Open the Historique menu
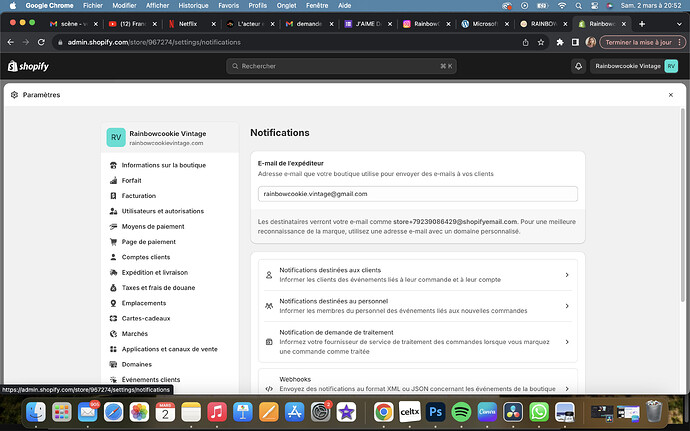This screenshot has height=431, width=690. 193,5
